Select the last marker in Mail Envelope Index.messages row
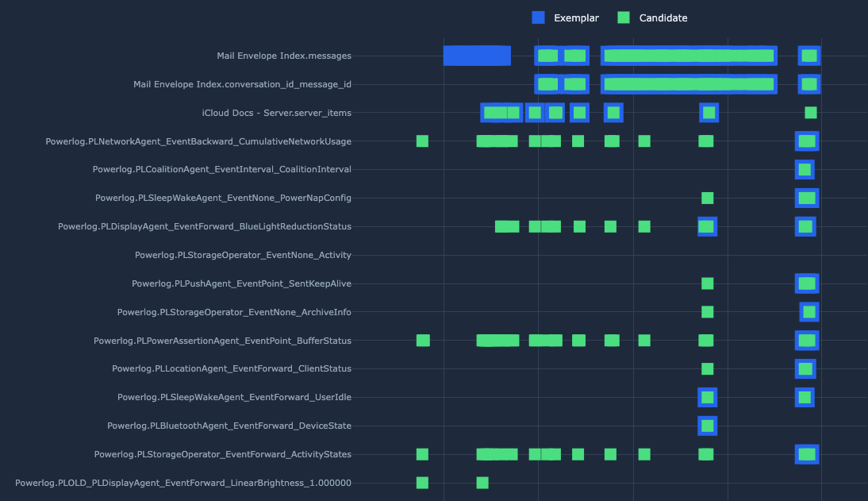This screenshot has height=501, width=868. (809, 56)
